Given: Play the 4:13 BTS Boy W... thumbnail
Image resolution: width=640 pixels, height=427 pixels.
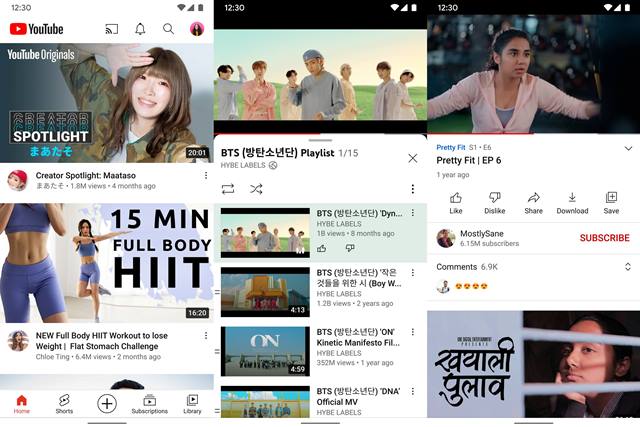Looking at the screenshot, I should pyautogui.click(x=265, y=292).
